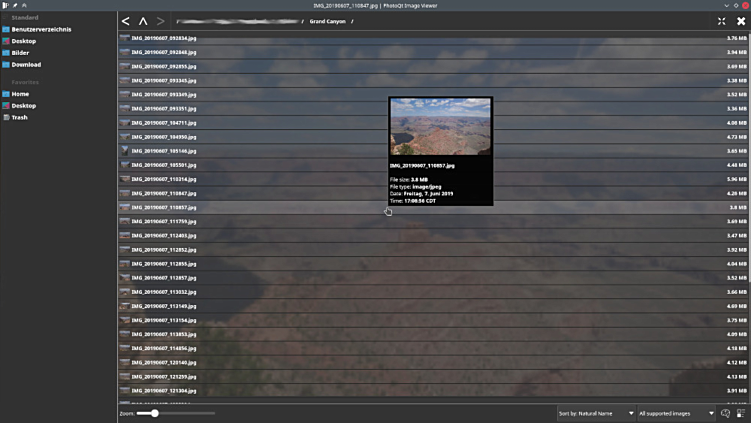Toggle the preview icon in the bottom bar

coord(726,413)
